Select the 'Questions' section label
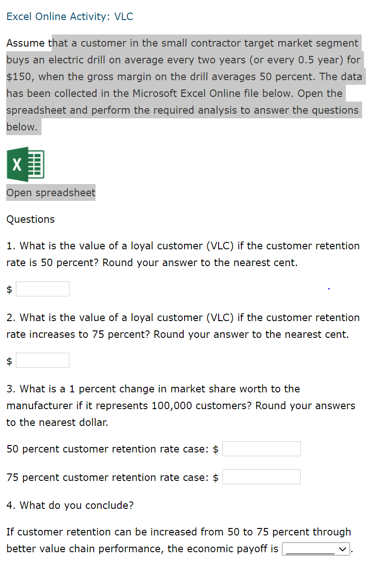392x569 pixels. click(30, 219)
